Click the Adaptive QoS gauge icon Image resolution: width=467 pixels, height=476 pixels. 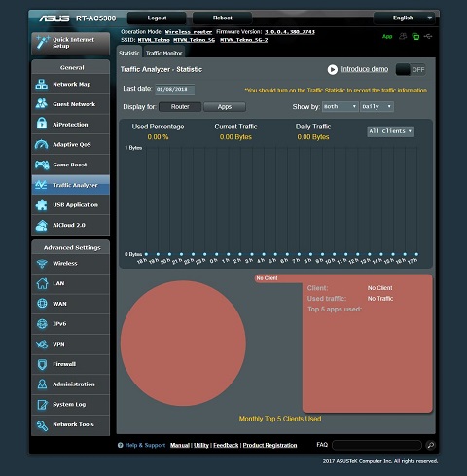[x=42, y=144]
